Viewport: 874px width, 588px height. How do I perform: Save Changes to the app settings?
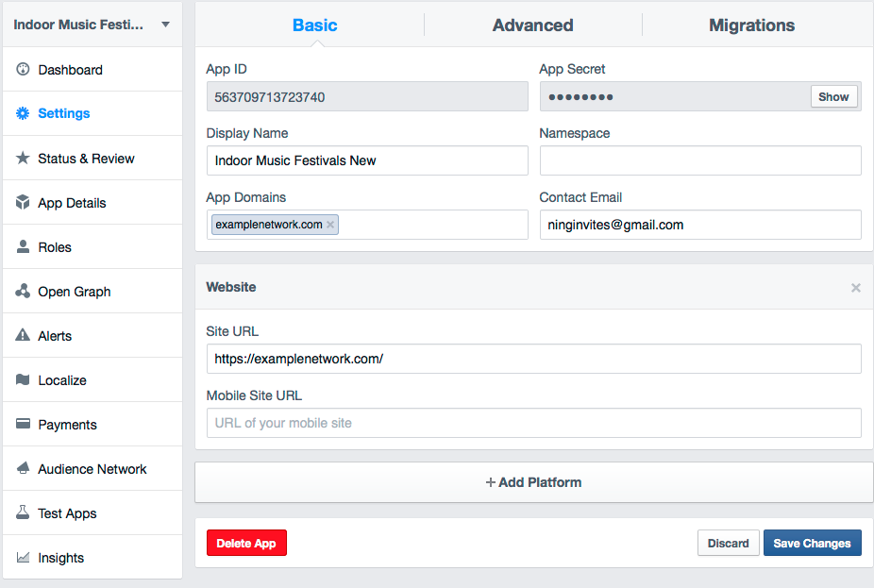point(812,543)
